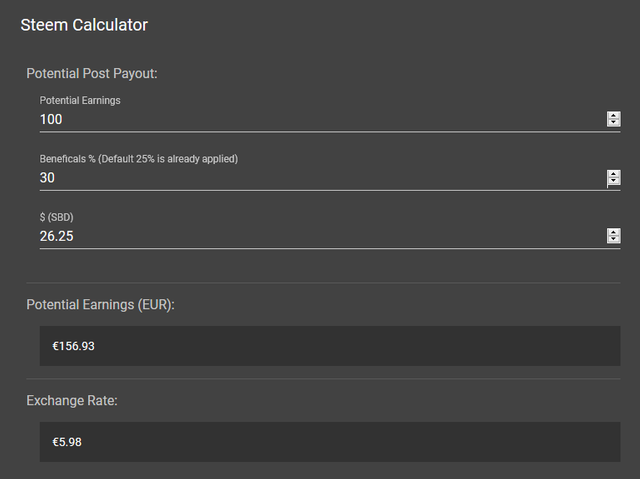640x479 pixels.
Task: Click the Exchange Rate heading
Action: pyautogui.click(x=72, y=401)
